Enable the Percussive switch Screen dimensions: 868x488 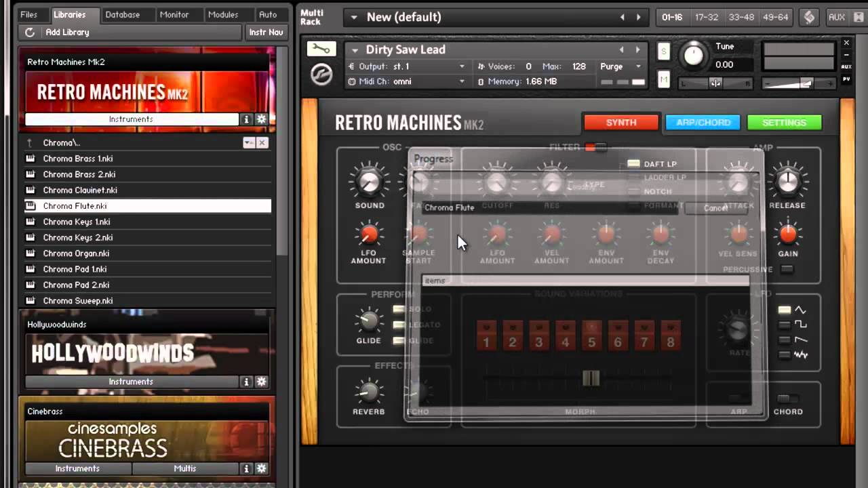coord(787,270)
